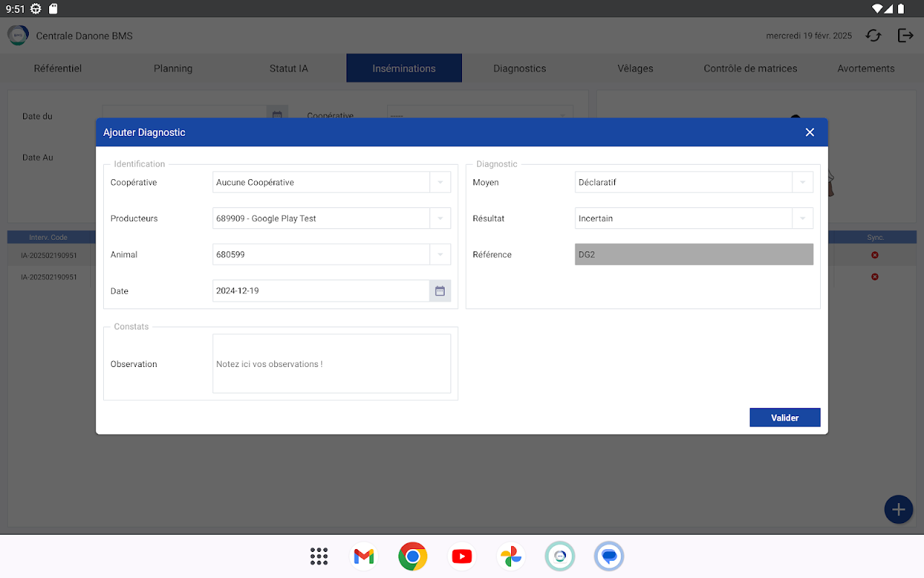
Task: Close the Ajouter Diagnostic dialog
Action: 809,132
